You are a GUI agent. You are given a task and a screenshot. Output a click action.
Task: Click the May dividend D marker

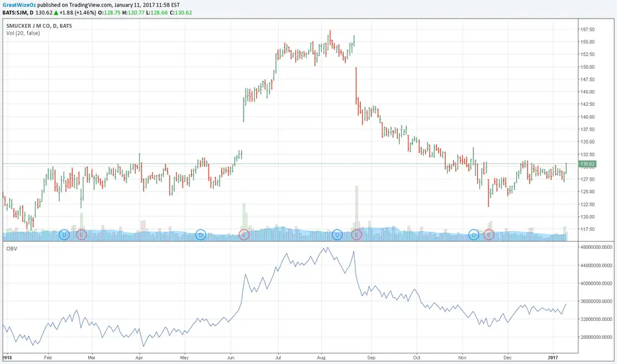[201, 235]
